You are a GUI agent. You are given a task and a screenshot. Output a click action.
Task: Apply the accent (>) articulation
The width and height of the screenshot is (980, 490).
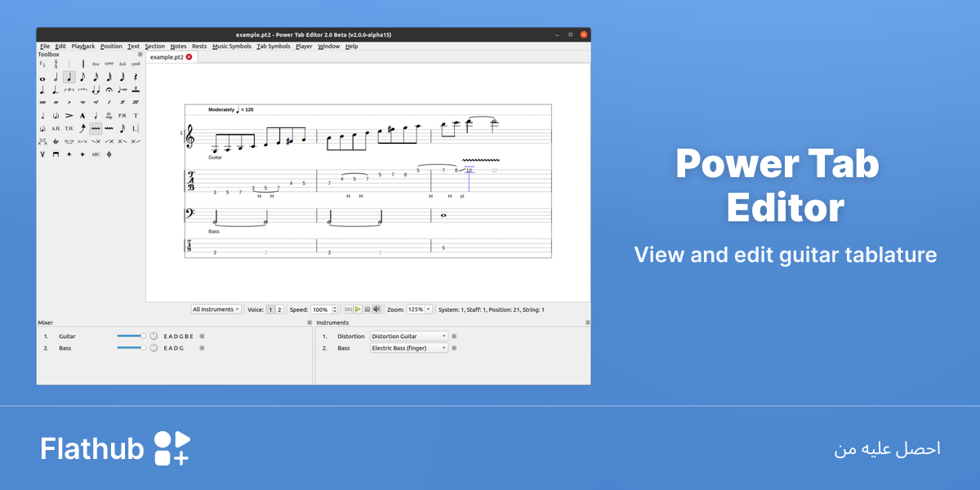tap(69, 116)
